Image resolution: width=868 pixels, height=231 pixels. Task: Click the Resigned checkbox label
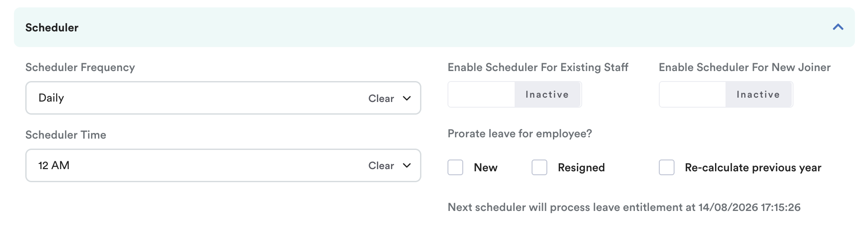[x=581, y=168]
